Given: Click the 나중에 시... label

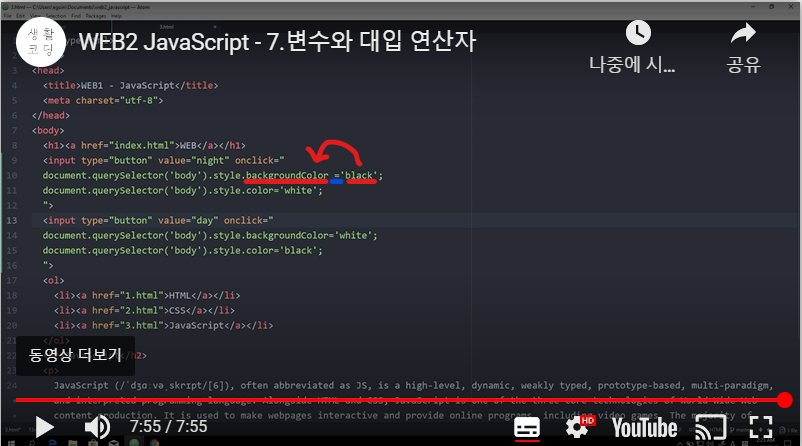Looking at the screenshot, I should (x=632, y=64).
